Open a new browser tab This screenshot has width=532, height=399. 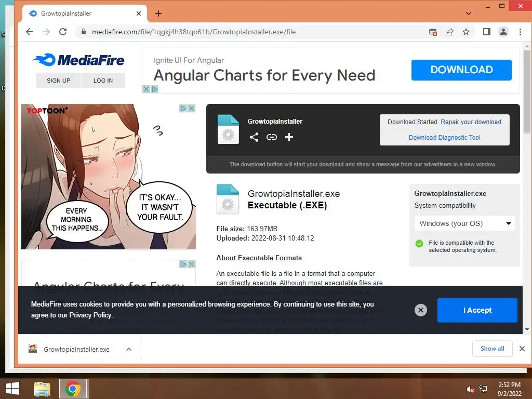158,14
